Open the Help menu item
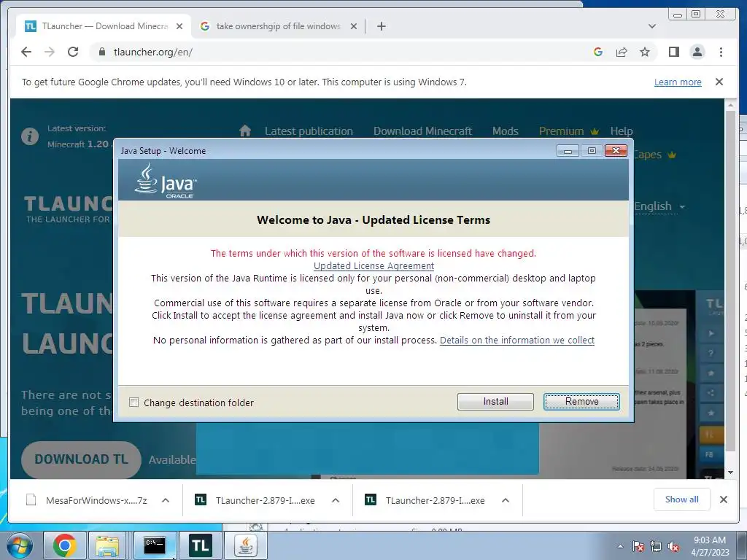The height and width of the screenshot is (560, 747). coord(622,131)
